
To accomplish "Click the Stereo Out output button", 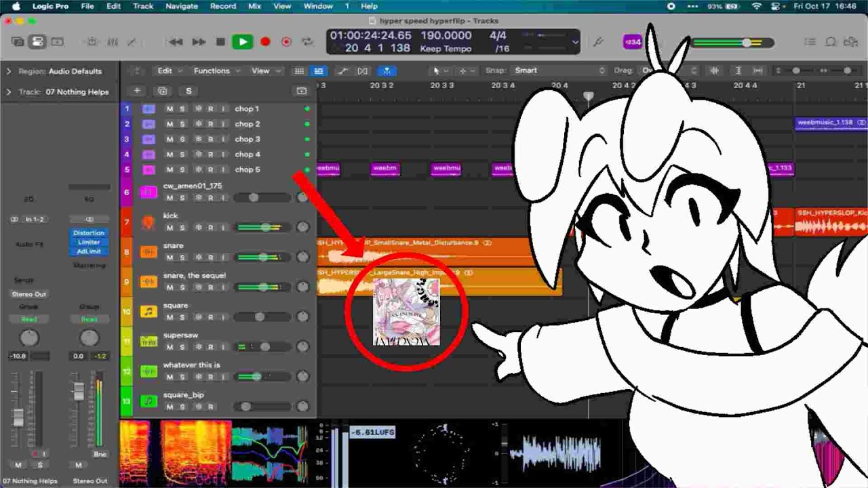I will [x=28, y=294].
